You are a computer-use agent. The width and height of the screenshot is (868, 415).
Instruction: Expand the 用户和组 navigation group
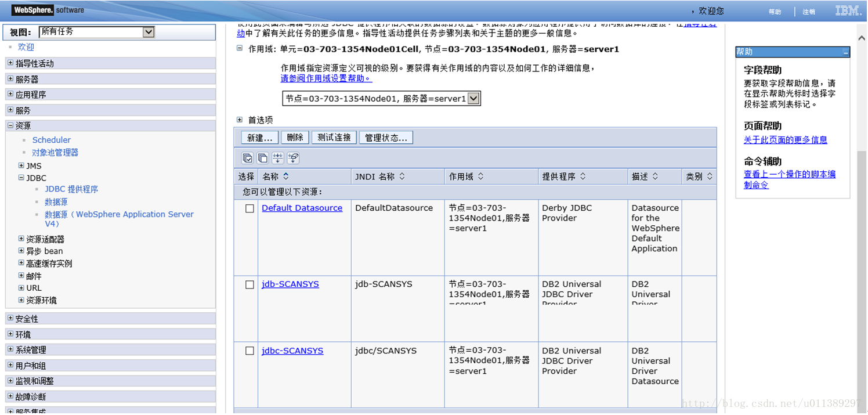[10, 366]
